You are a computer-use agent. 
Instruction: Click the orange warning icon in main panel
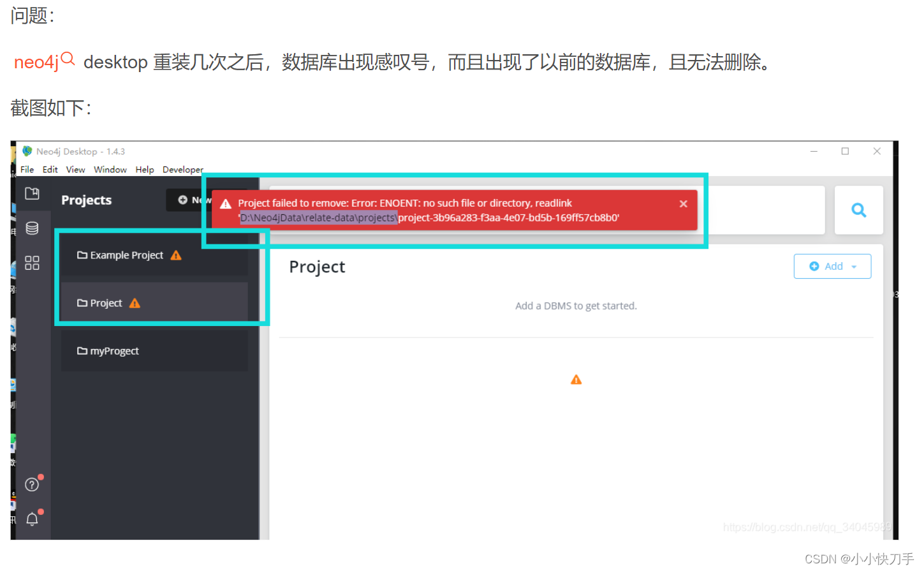point(576,380)
